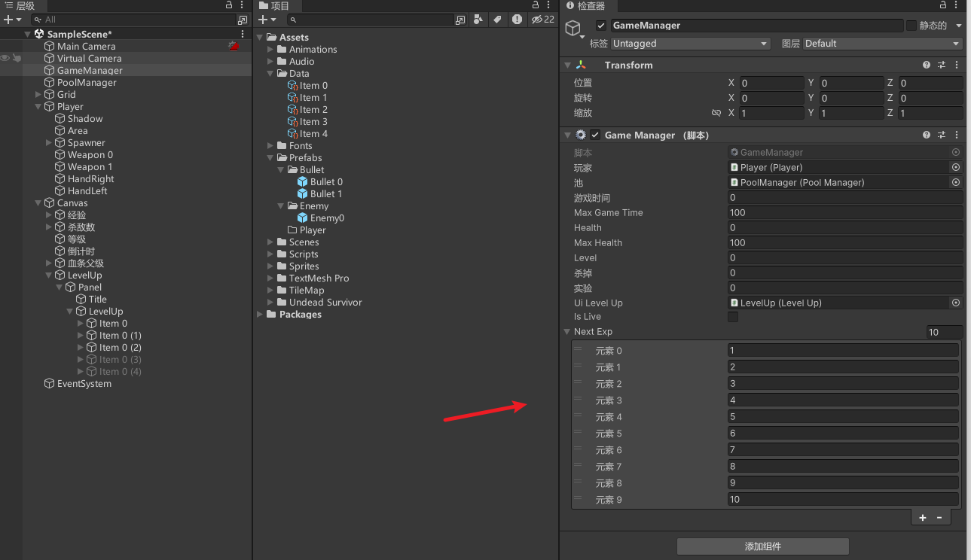Viewport: 971px width, 560px height.
Task: Open the 图层 Default dropdown
Action: click(883, 44)
